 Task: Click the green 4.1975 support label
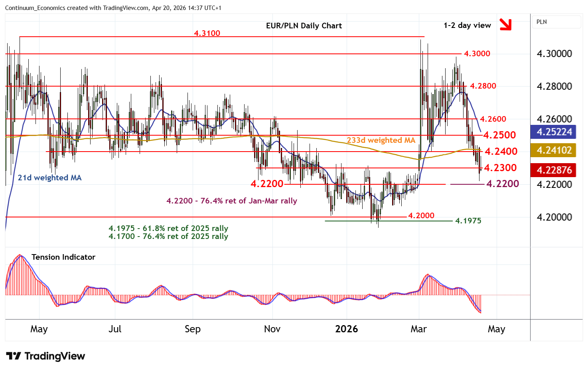(468, 221)
